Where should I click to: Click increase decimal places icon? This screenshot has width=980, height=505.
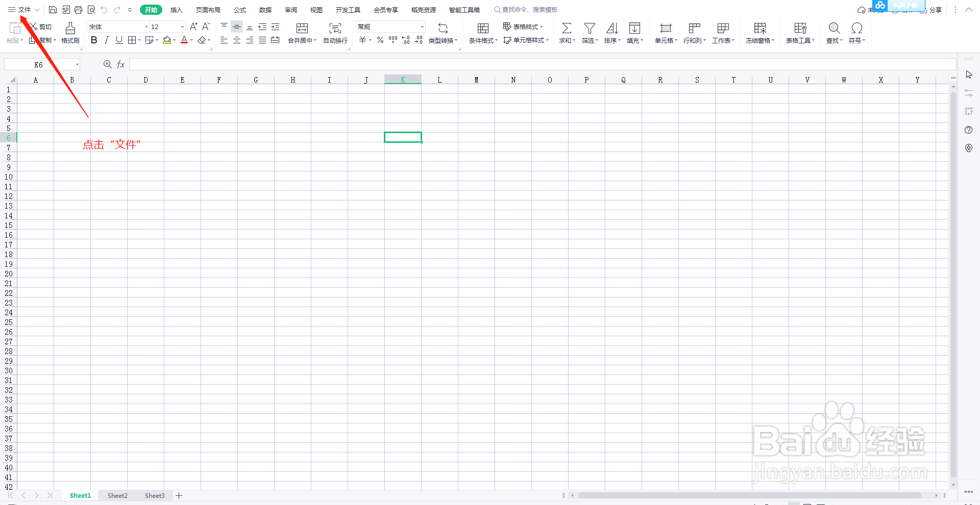click(x=406, y=40)
